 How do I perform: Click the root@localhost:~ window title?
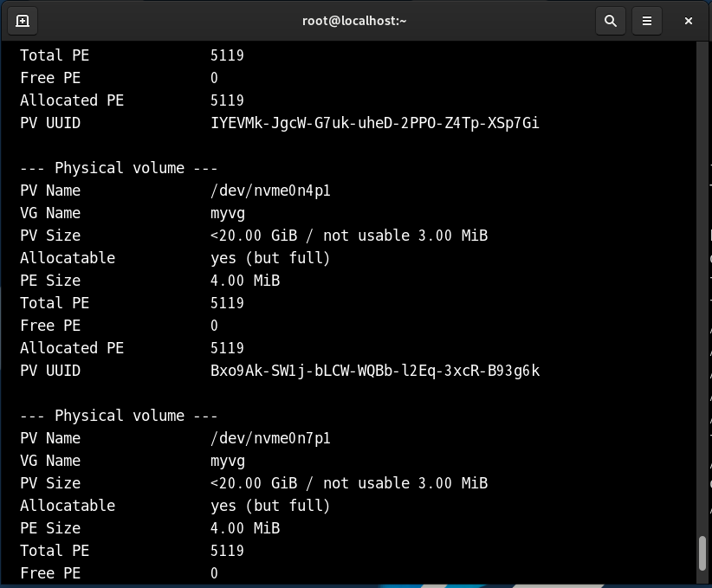tap(354, 21)
